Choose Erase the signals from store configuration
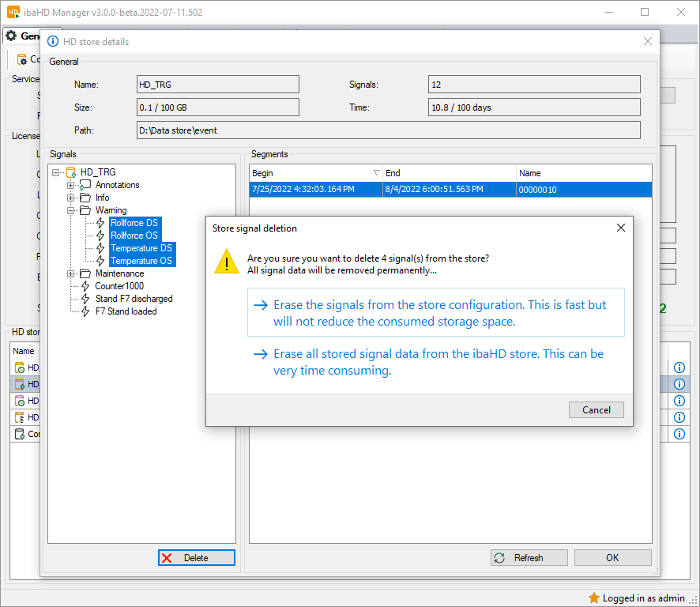 click(435, 312)
